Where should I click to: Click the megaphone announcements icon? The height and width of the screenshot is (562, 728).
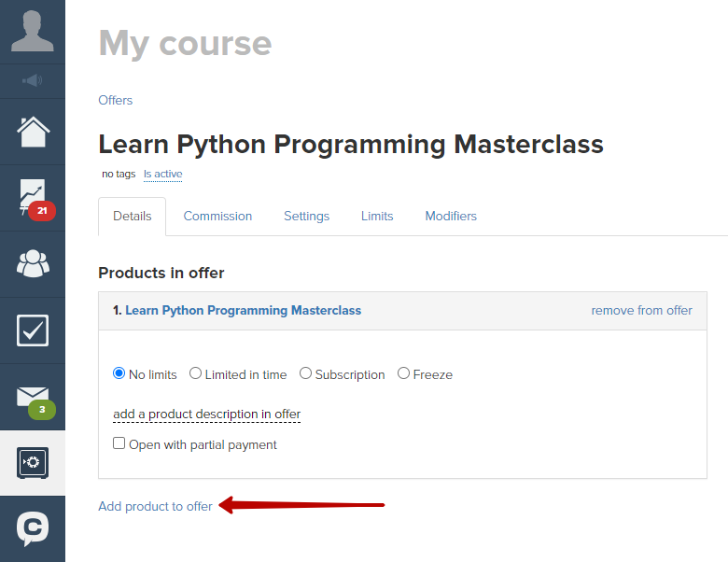coord(33,81)
